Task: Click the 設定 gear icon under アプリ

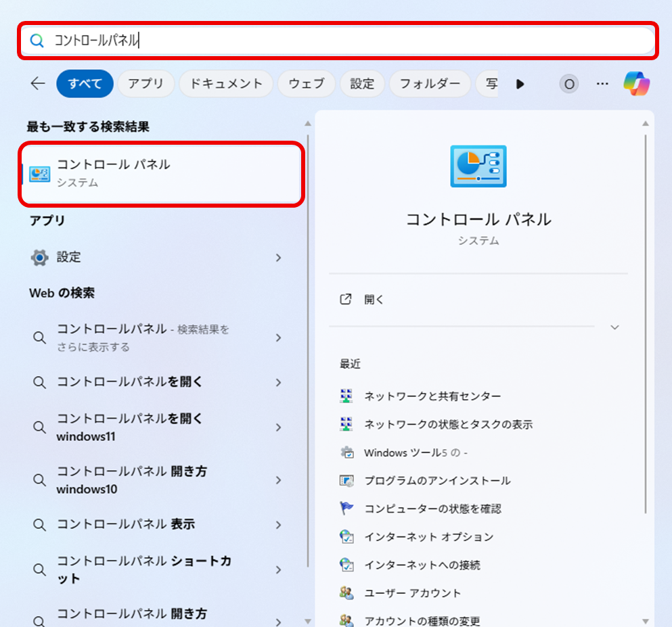Action: point(39,257)
